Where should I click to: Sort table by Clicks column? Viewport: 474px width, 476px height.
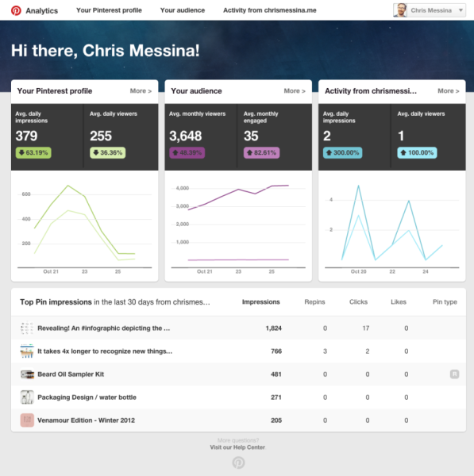pos(358,301)
